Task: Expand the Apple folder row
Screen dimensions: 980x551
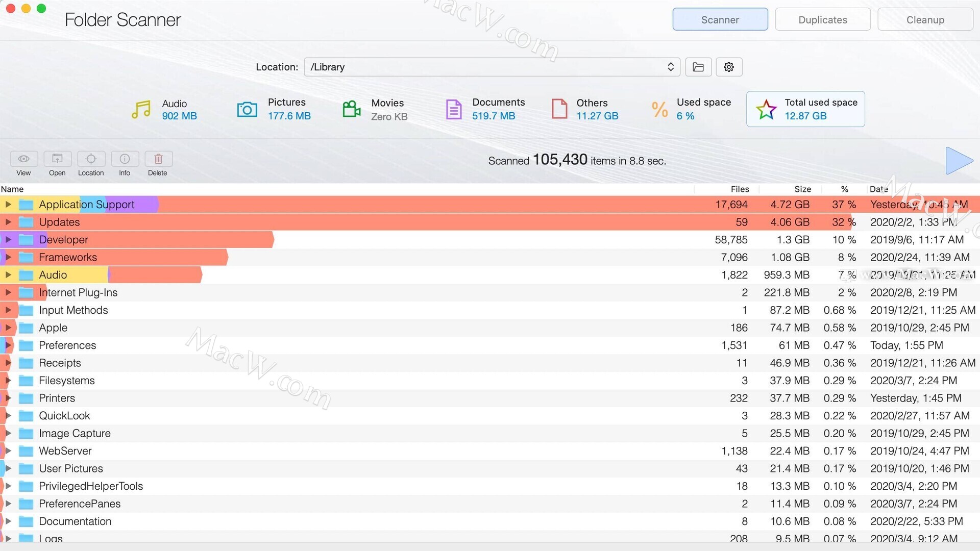Action: point(8,328)
